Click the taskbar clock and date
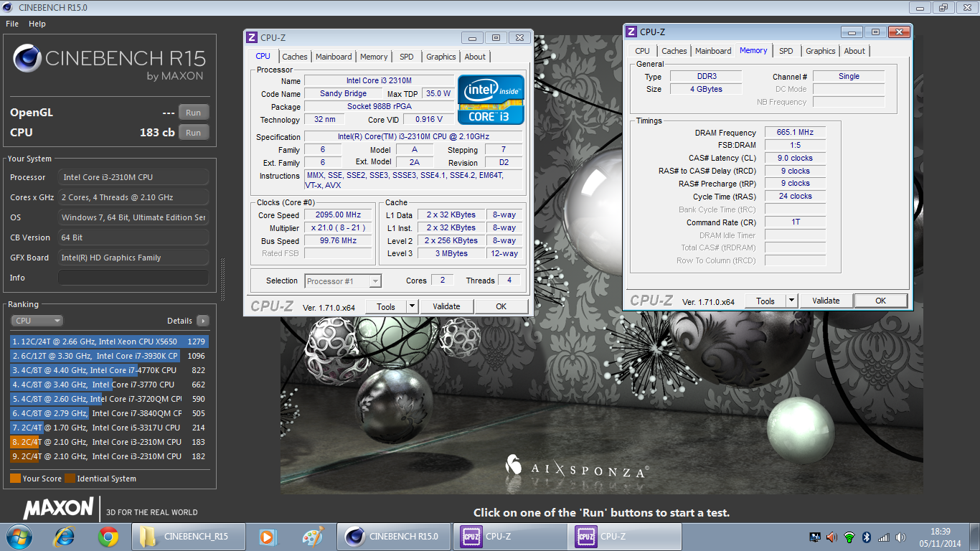 pos(940,537)
